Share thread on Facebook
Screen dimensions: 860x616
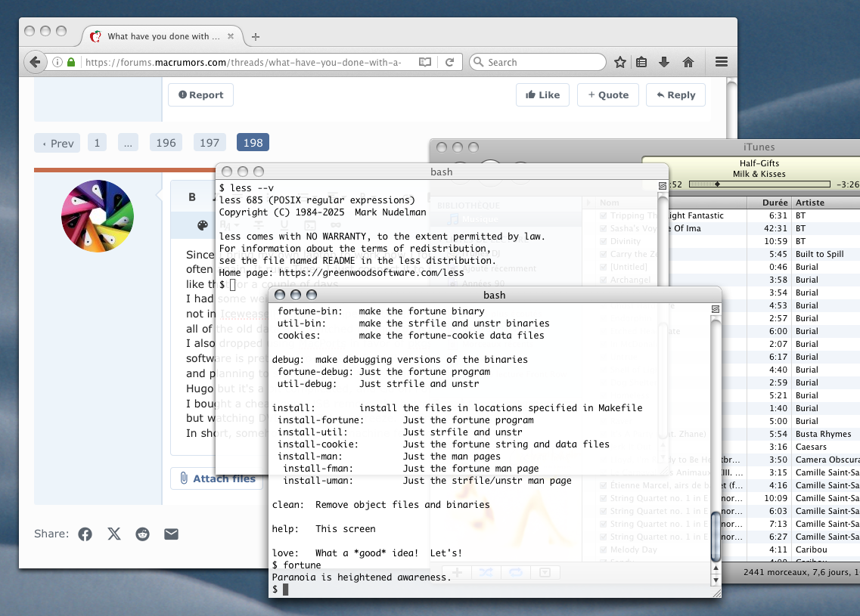click(x=85, y=534)
